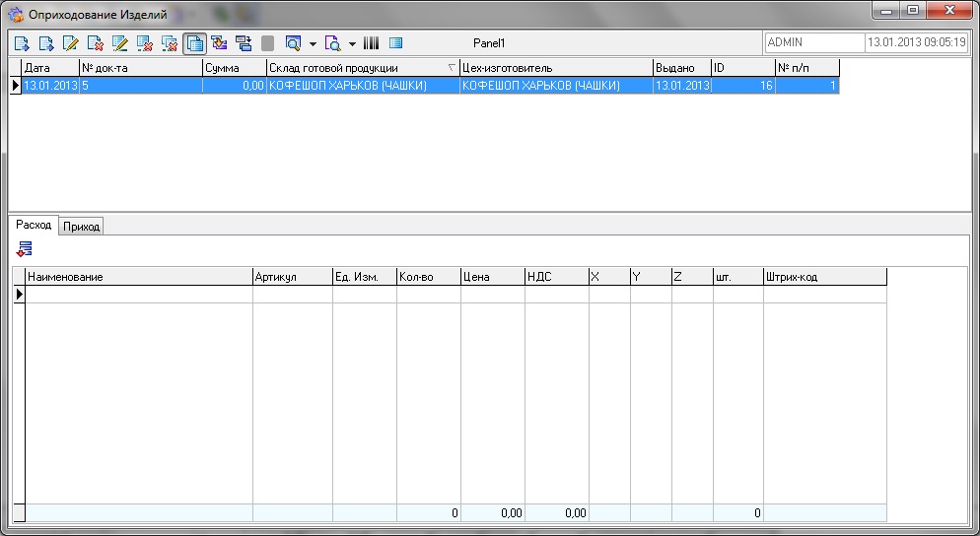Click the blue list icon after barcode

pyautogui.click(x=396, y=43)
